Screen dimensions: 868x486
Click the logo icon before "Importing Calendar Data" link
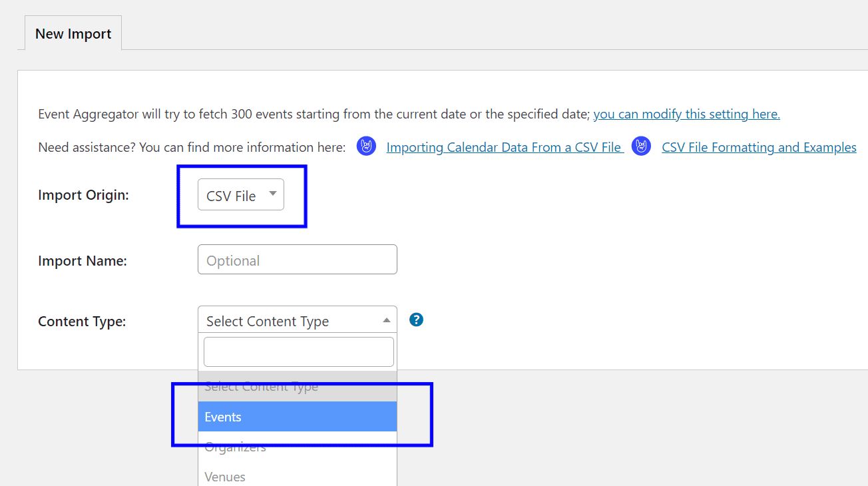pyautogui.click(x=366, y=146)
